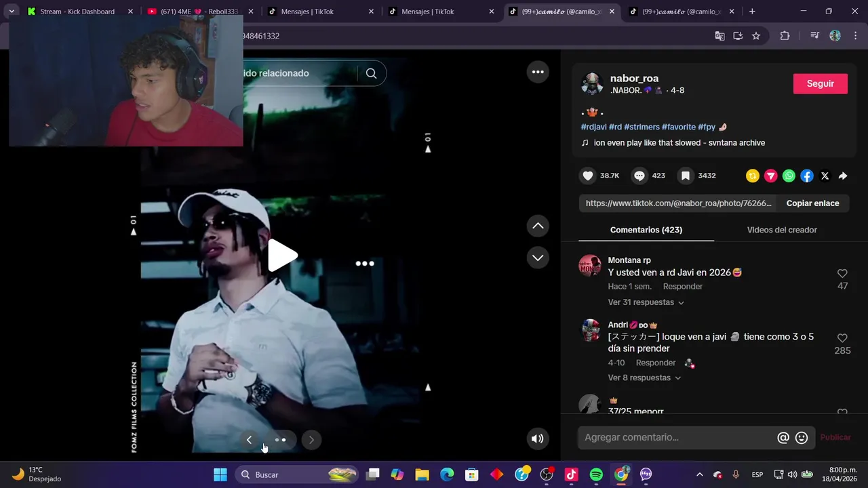Open Chrome profile avatar menu

pyautogui.click(x=835, y=36)
